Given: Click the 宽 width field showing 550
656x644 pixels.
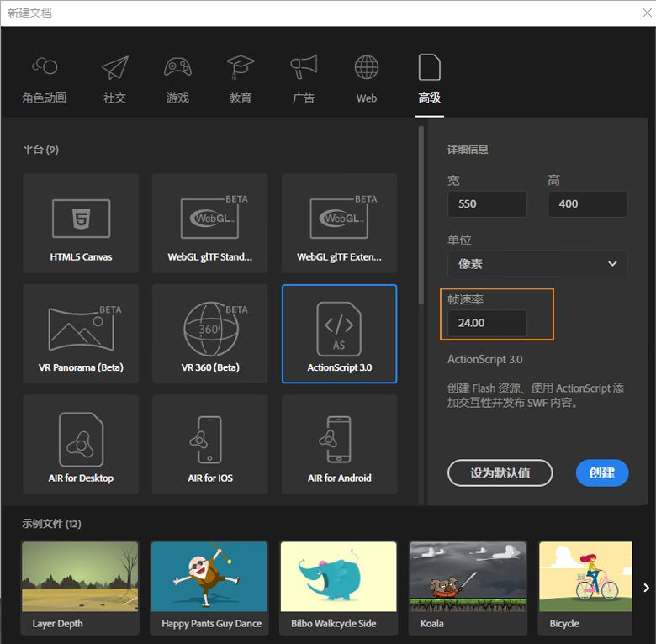Looking at the screenshot, I should tap(487, 204).
